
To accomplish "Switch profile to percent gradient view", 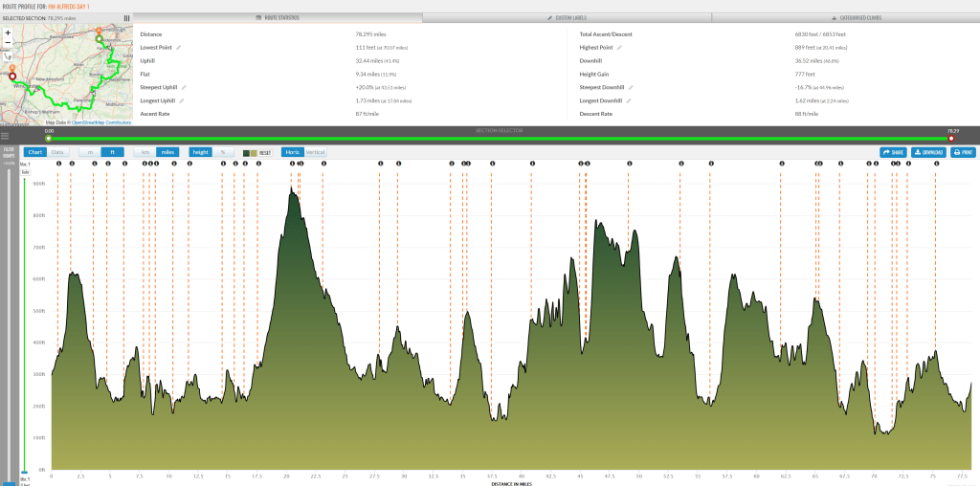I will tap(223, 152).
